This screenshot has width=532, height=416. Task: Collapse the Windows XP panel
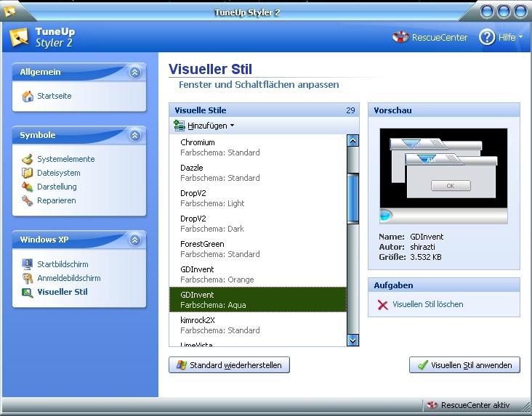click(x=134, y=240)
